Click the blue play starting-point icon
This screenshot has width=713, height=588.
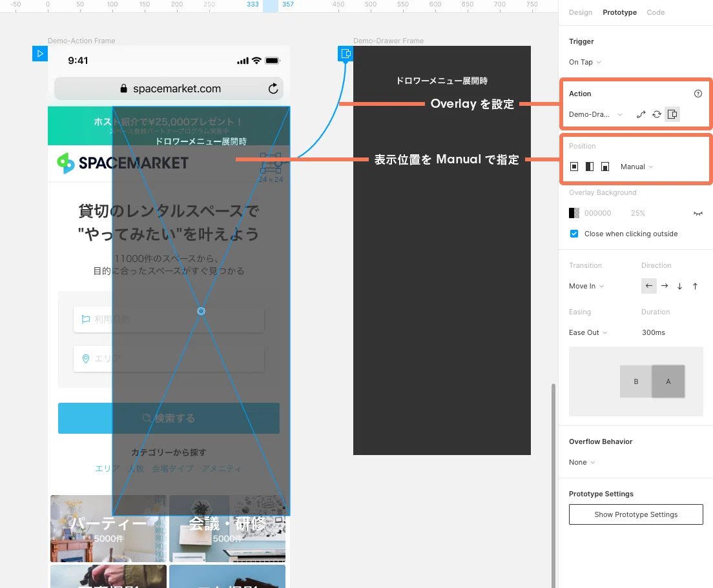click(x=39, y=54)
